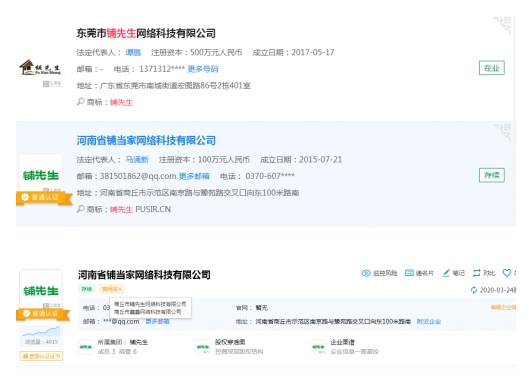Open the 所属集团 铺先生 group entry
The height and width of the screenshot is (376, 529).
pos(123,342)
